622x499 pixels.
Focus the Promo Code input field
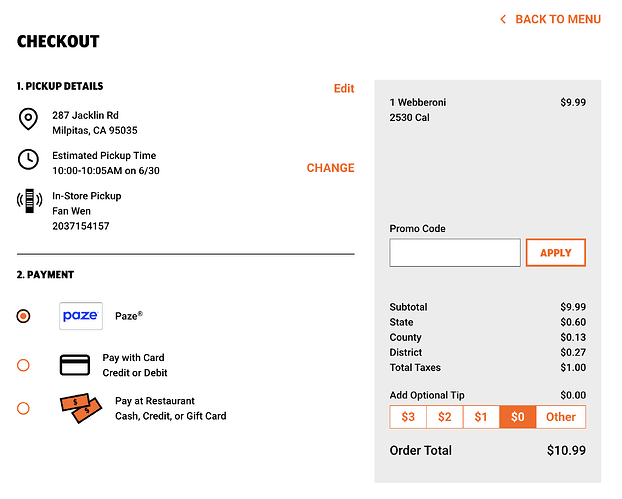coord(455,253)
